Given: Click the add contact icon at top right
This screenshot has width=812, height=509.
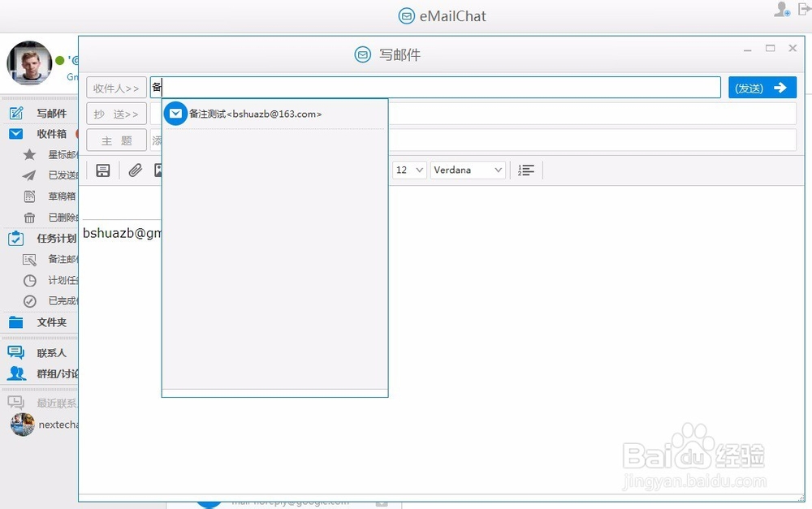Looking at the screenshot, I should pyautogui.click(x=782, y=9).
